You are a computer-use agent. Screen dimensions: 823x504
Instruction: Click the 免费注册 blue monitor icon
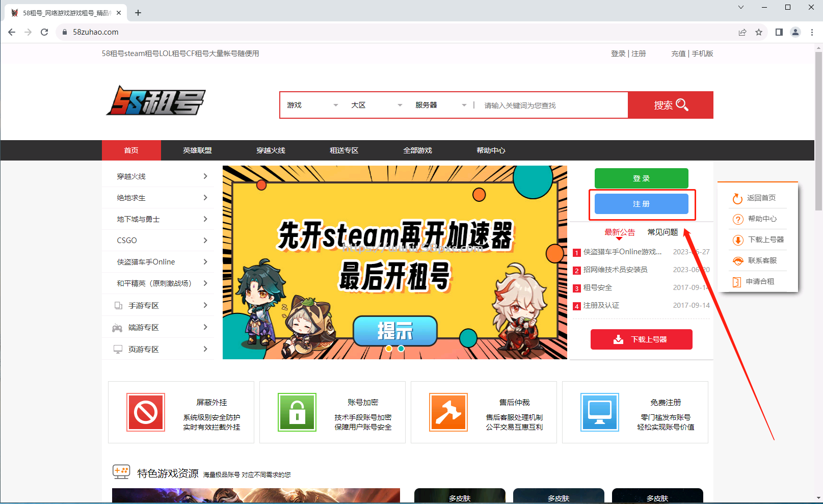[x=600, y=412]
